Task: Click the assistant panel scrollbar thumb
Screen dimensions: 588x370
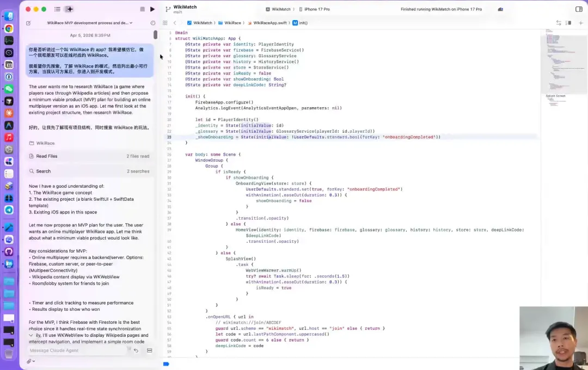Action: click(155, 34)
